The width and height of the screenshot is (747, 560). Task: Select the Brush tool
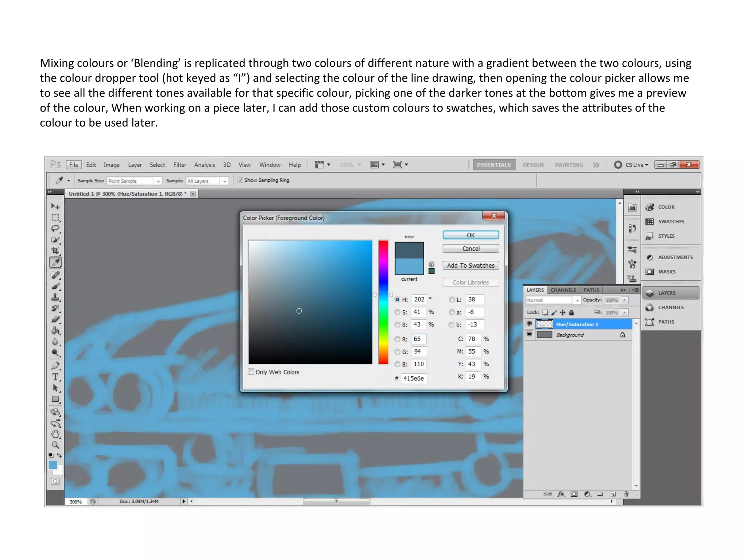(55, 286)
